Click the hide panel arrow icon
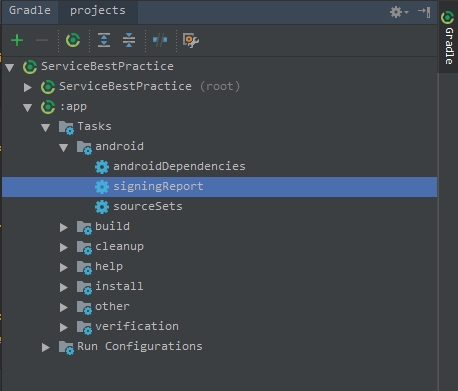The height and width of the screenshot is (391, 458). (x=424, y=12)
